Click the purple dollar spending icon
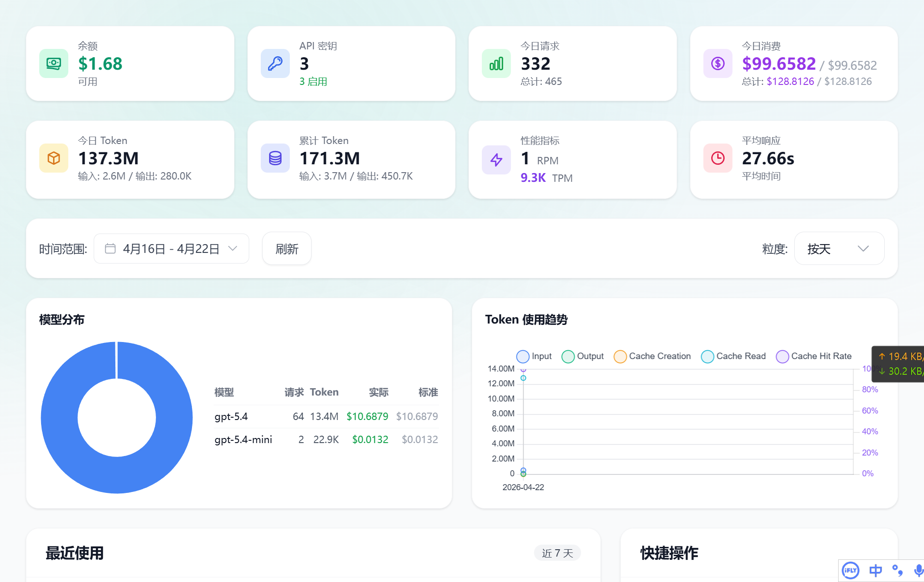This screenshot has height=582, width=924. point(718,64)
